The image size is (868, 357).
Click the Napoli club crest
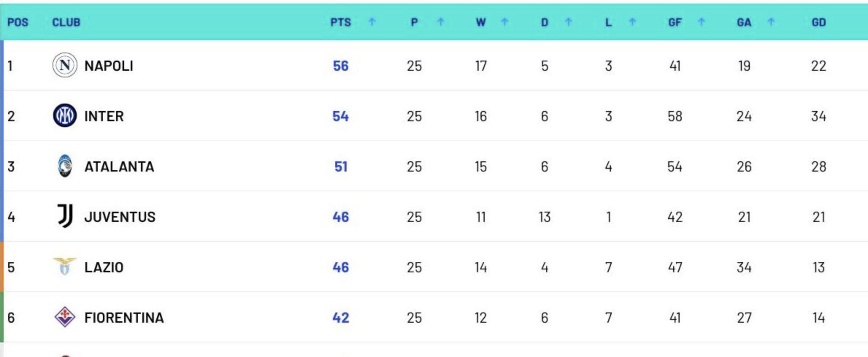(65, 65)
